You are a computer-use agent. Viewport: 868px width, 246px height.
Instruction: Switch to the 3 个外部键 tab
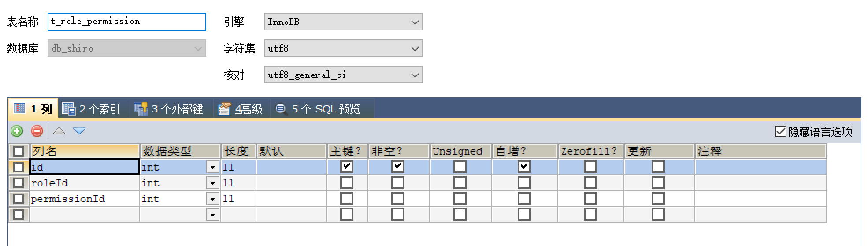pyautogui.click(x=169, y=109)
